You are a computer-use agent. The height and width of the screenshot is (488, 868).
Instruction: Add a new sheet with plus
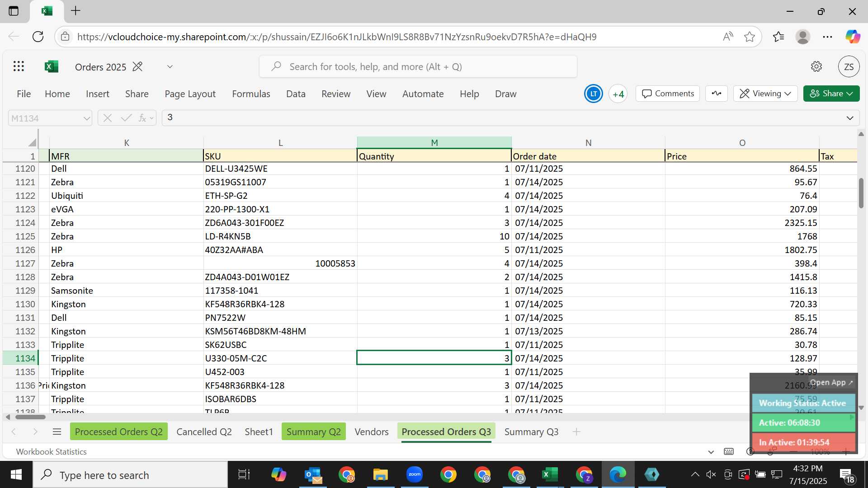pos(576,432)
